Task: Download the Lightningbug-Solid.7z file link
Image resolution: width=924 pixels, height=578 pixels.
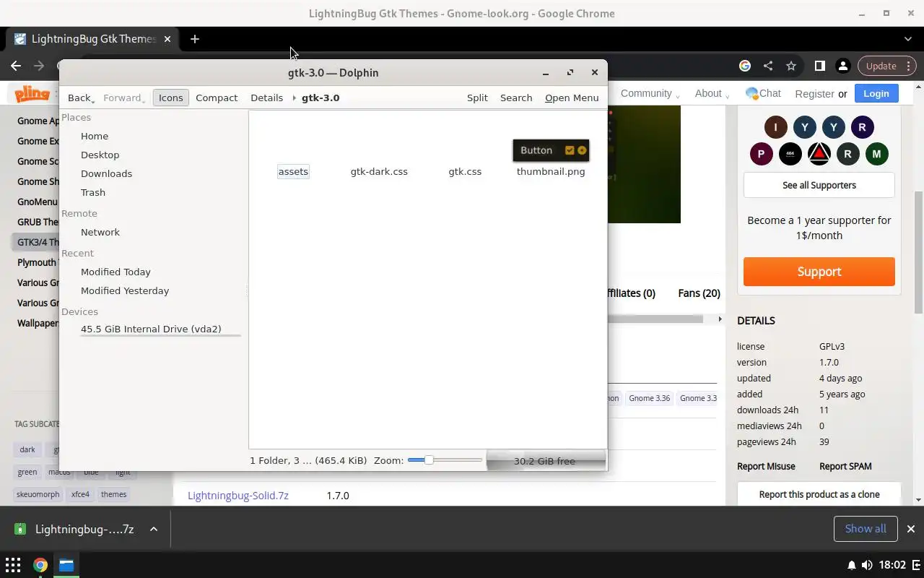Action: [238, 496]
